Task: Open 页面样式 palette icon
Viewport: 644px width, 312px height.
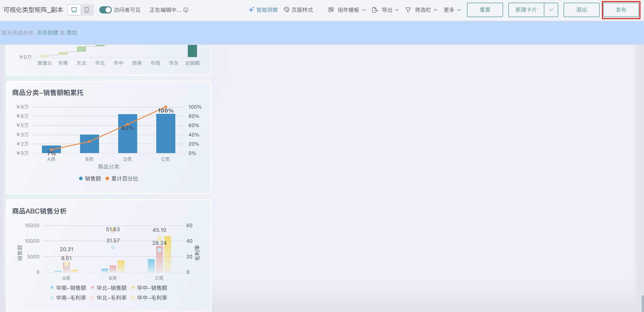Action: [x=287, y=10]
